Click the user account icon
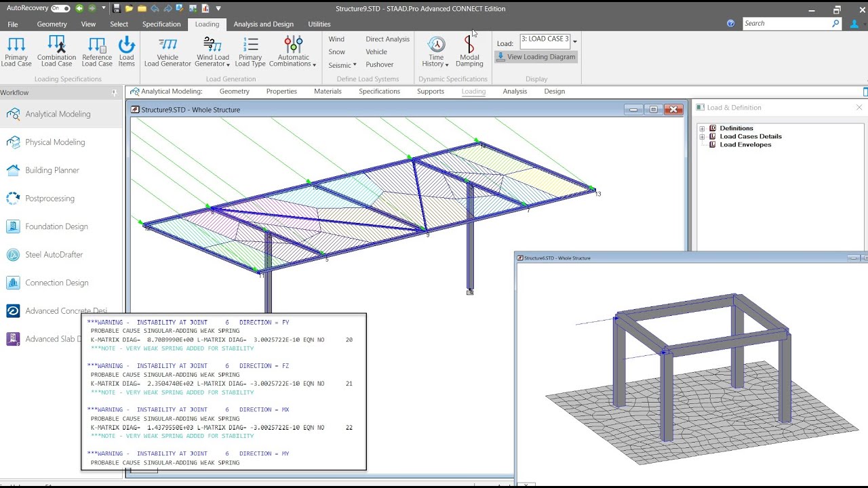868x488 pixels. click(x=854, y=23)
